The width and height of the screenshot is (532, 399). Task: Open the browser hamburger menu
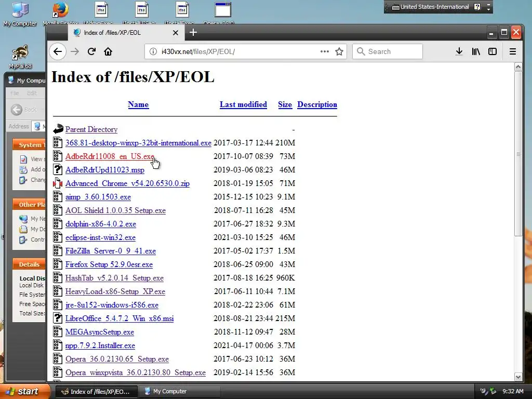pos(513,51)
